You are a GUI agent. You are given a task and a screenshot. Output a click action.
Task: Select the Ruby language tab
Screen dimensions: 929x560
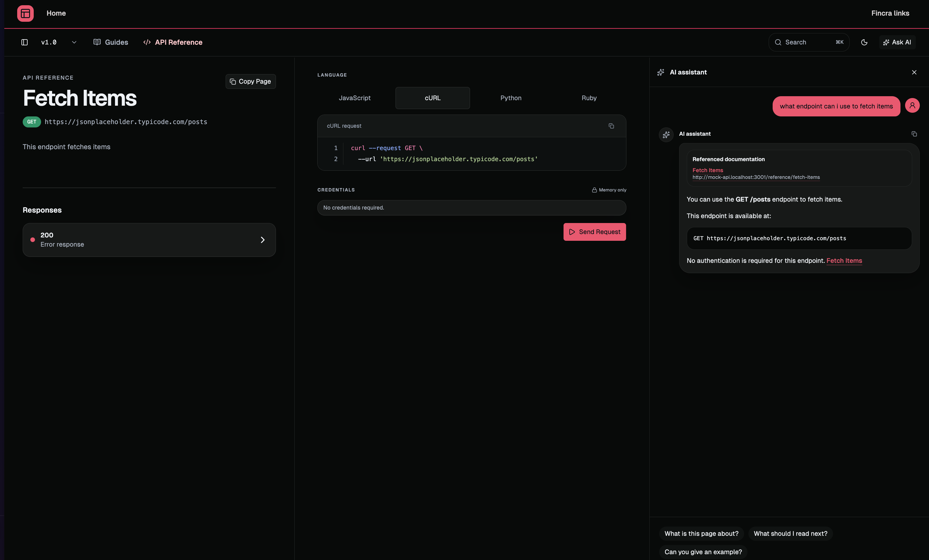(589, 98)
